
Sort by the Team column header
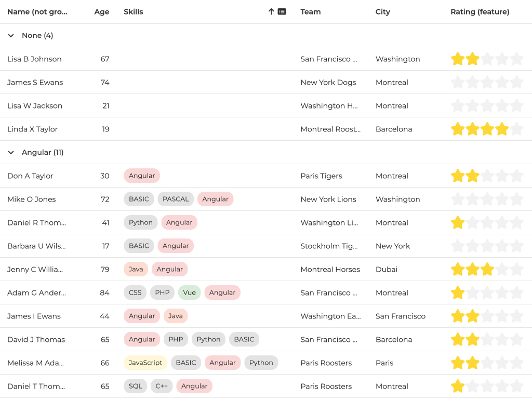[x=310, y=11]
